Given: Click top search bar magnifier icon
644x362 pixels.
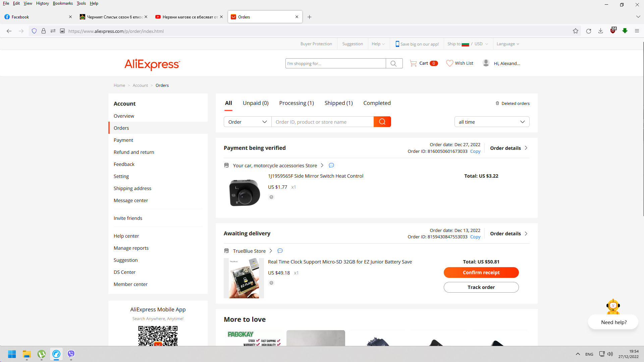Looking at the screenshot, I should (x=394, y=63).
